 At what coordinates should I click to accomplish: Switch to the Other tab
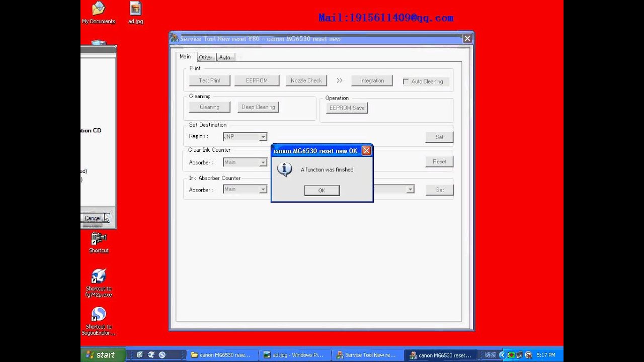click(x=205, y=57)
